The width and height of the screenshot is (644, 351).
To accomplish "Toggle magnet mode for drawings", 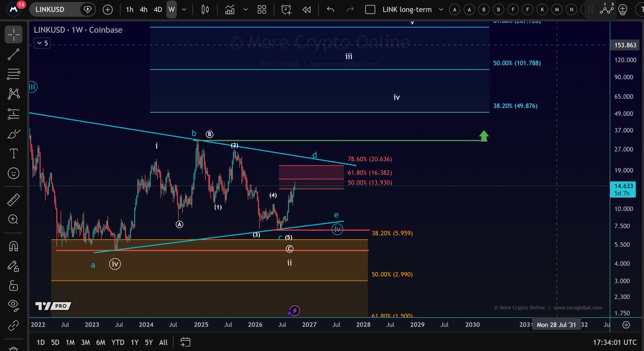I will 13,246.
